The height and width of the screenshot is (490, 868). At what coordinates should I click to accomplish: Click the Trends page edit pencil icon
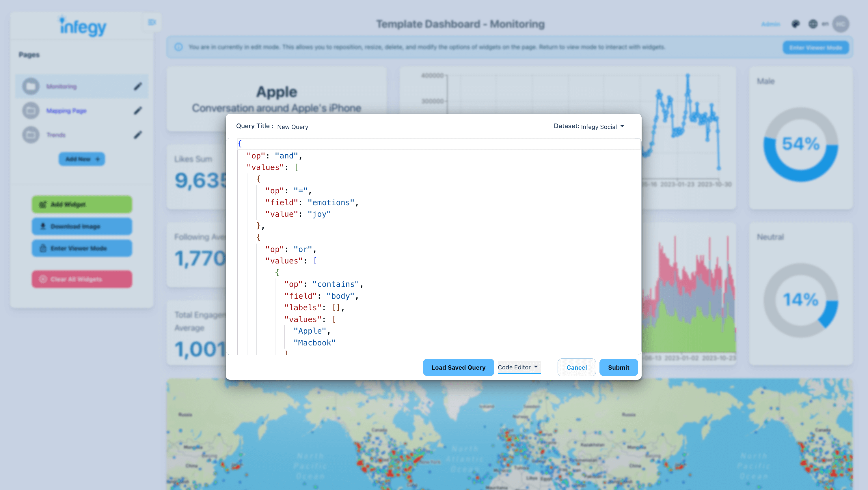[x=138, y=135]
